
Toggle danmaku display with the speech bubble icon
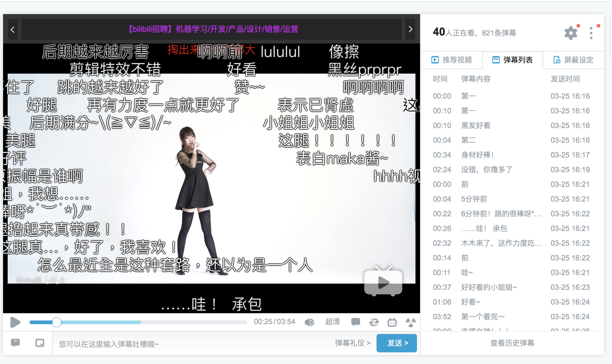355,322
